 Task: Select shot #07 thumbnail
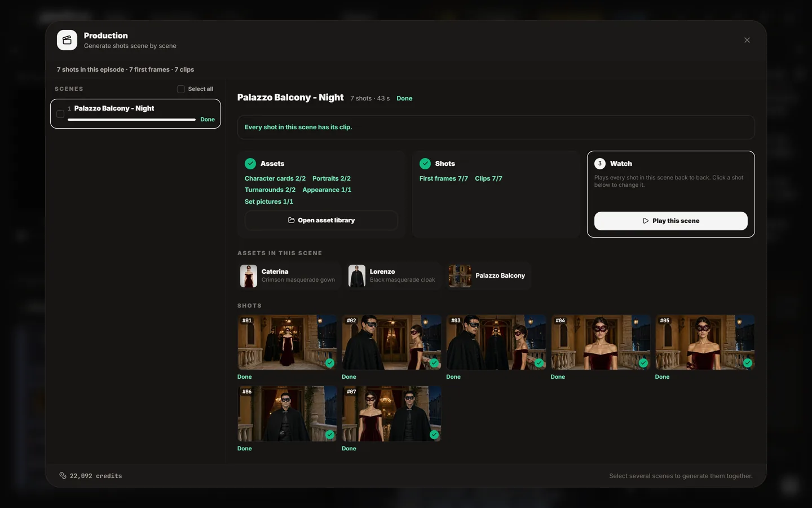point(391,414)
